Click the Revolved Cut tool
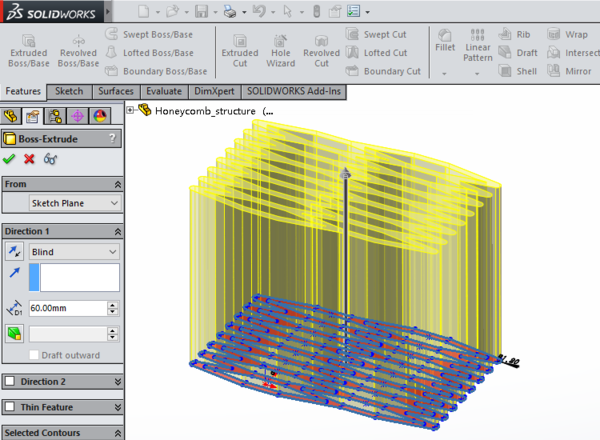This screenshot has width=600, height=440. [321, 51]
